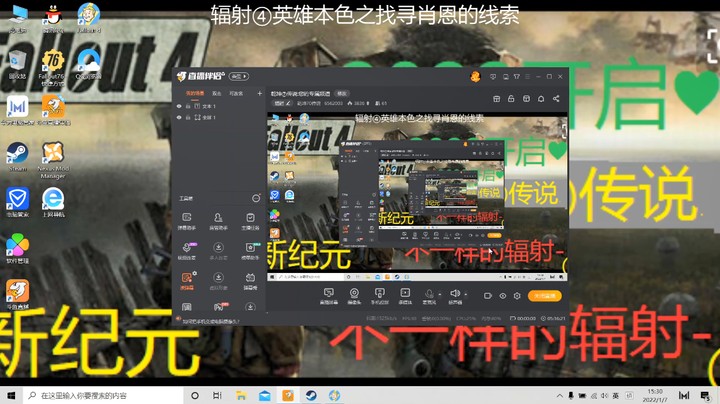Expand microphone options arrow next to mic icon
The height and width of the screenshot is (404, 720).
440,294
